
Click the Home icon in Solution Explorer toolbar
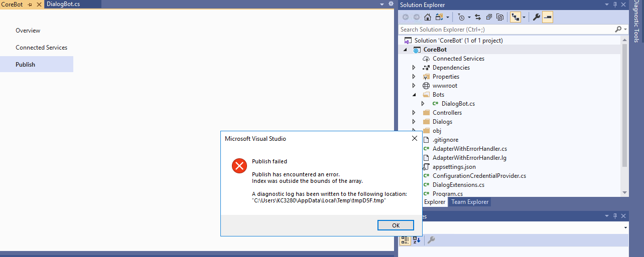pos(428,17)
